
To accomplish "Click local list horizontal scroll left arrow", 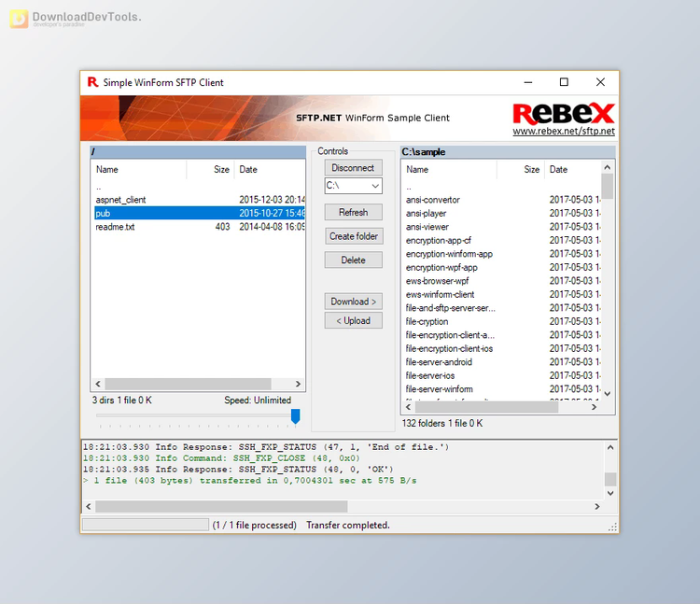I will point(408,407).
